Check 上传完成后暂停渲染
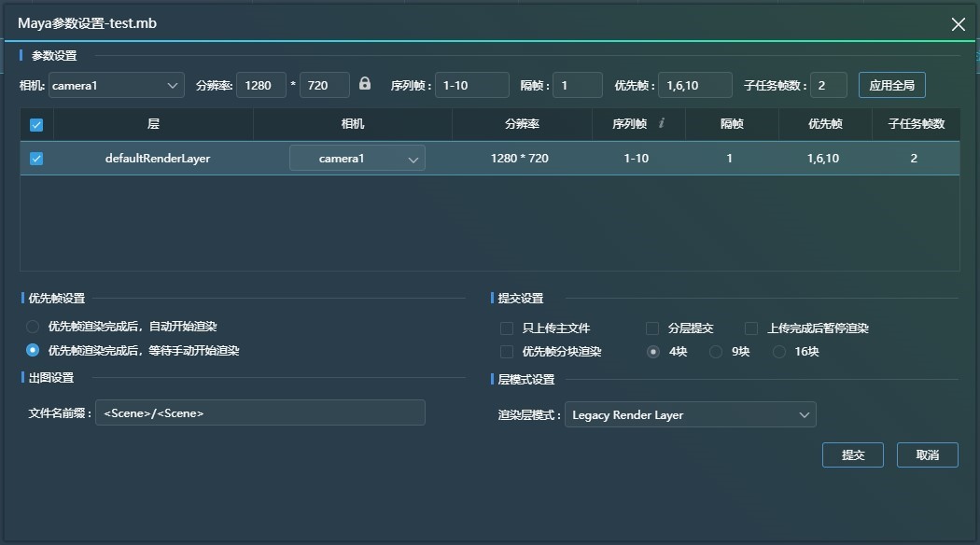This screenshot has width=980, height=545. tap(751, 328)
